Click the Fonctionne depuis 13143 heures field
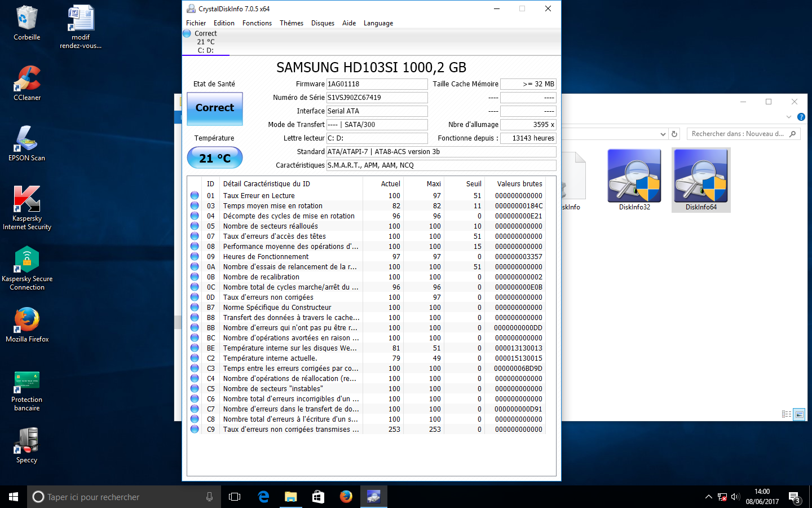 click(x=528, y=138)
